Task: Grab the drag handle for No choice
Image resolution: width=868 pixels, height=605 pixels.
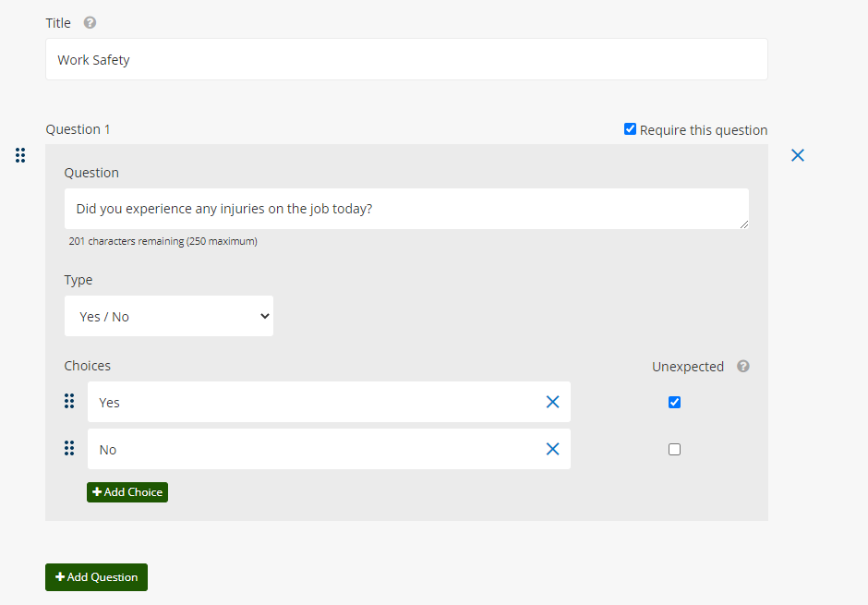Action: 69,449
